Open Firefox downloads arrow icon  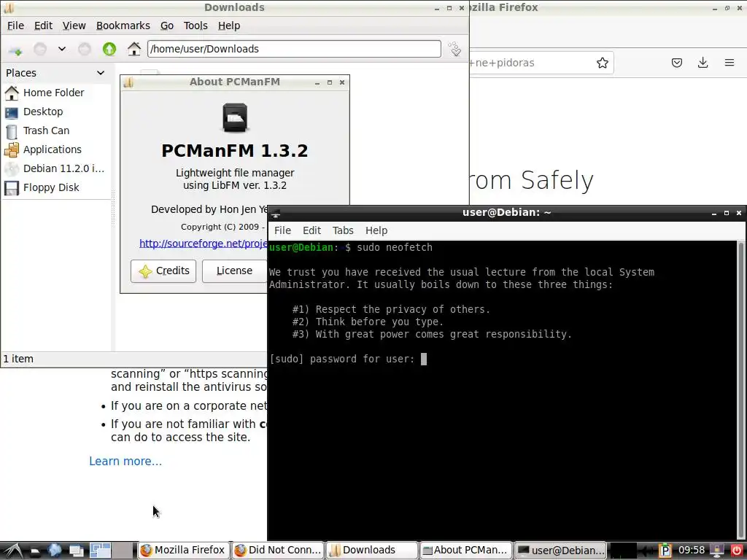click(703, 63)
